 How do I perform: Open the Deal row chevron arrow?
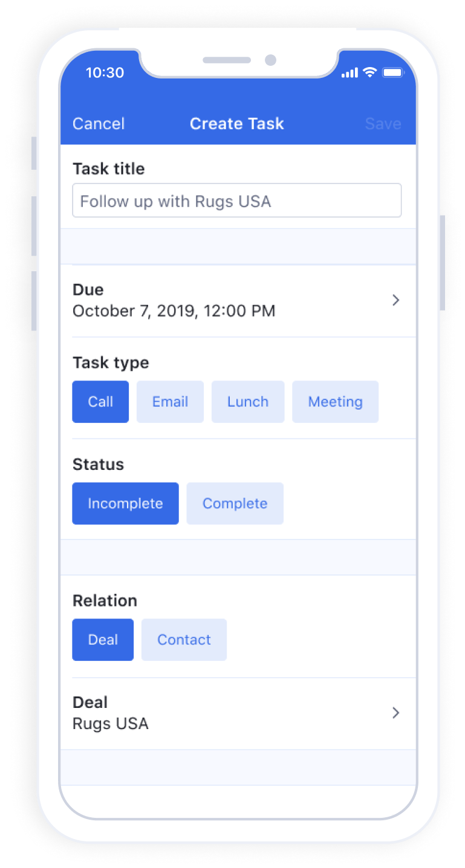pos(396,713)
